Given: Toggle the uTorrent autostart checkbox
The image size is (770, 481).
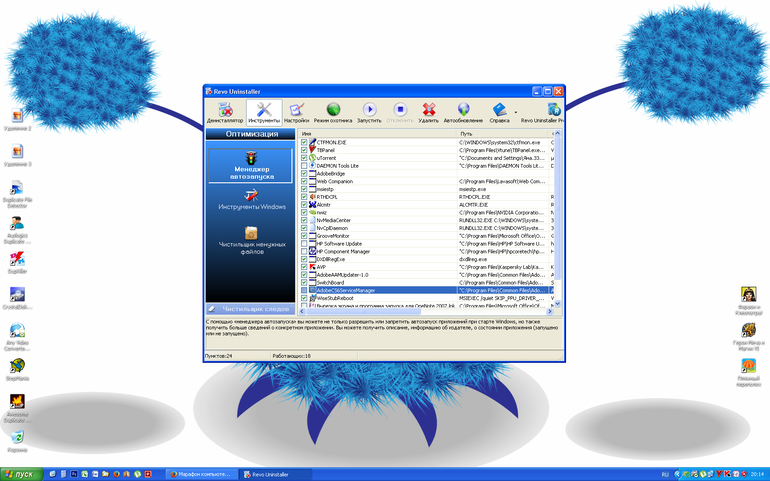Looking at the screenshot, I should (x=304, y=158).
